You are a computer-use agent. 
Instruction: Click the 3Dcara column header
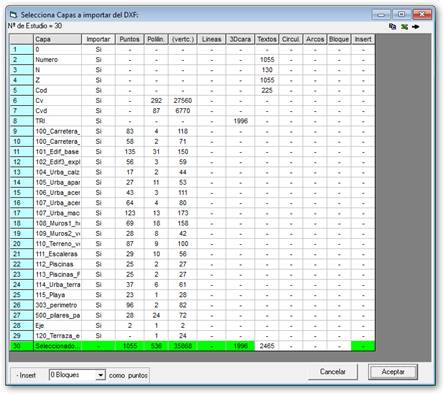[x=240, y=39]
